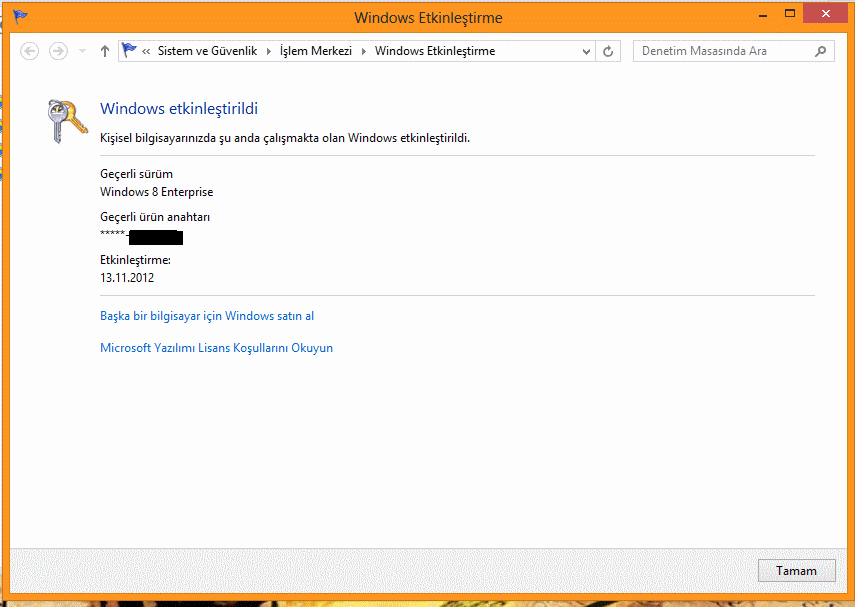Click the Forward navigation arrow
This screenshot has width=855, height=607.
pyautogui.click(x=58, y=51)
